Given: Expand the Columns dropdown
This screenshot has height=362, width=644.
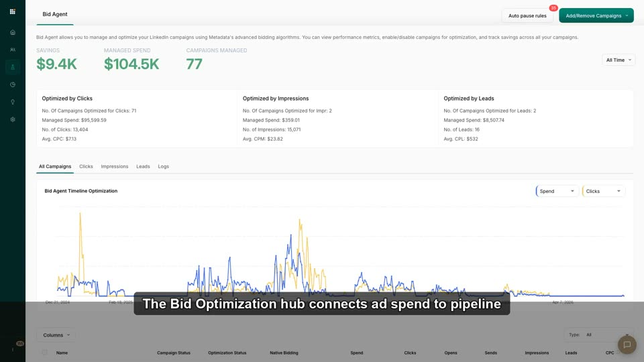Looking at the screenshot, I should [x=56, y=335].
